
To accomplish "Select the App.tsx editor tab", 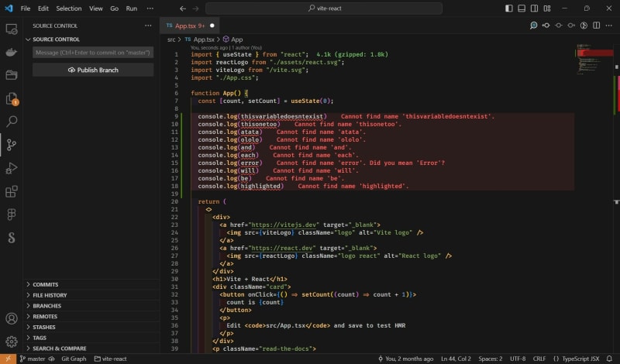I will point(190,26).
